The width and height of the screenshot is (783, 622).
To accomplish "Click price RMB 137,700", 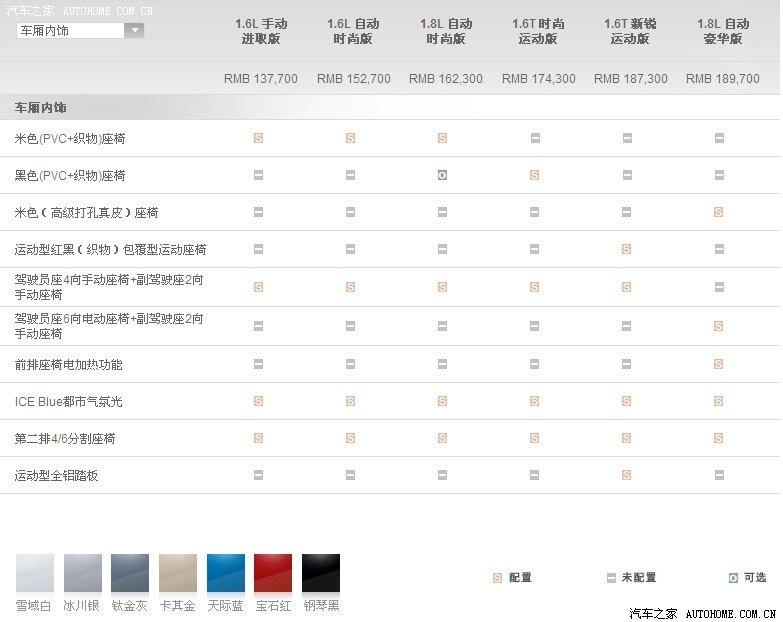I will 261,79.
